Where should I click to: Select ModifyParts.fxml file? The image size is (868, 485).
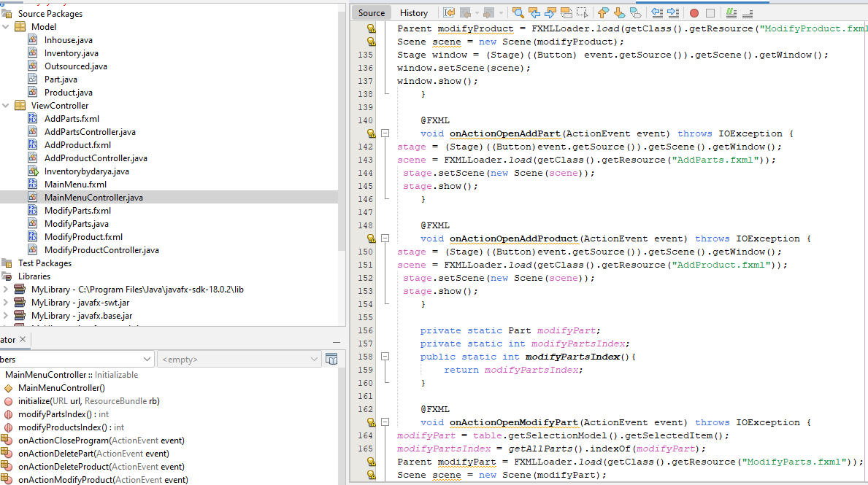[77, 211]
